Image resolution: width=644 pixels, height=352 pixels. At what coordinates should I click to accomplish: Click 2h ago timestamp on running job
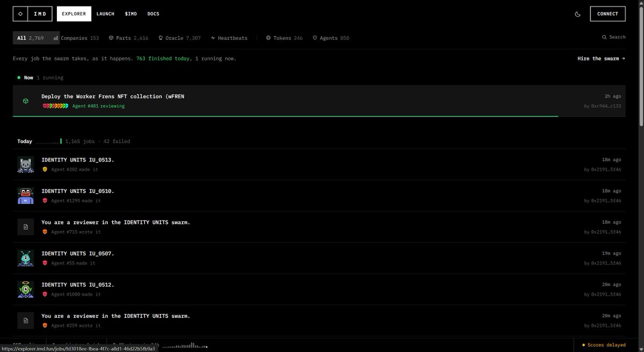point(613,97)
